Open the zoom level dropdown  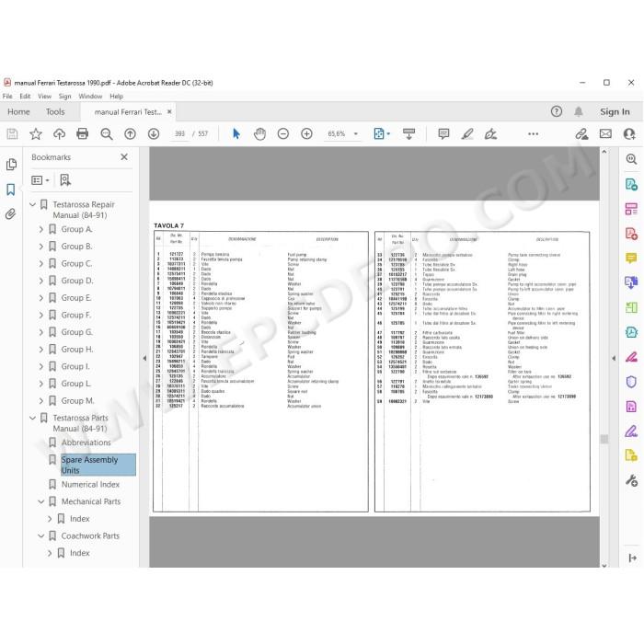pyautogui.click(x=356, y=134)
